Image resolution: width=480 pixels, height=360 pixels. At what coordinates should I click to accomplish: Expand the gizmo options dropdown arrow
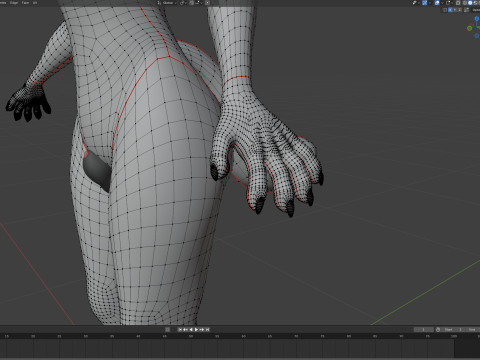[430, 3]
